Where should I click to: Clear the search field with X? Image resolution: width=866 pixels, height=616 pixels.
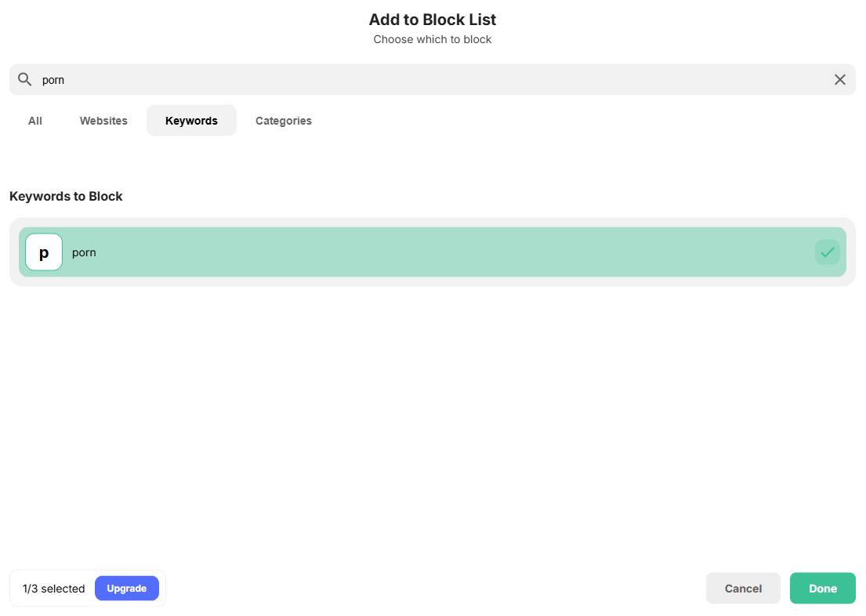click(839, 80)
